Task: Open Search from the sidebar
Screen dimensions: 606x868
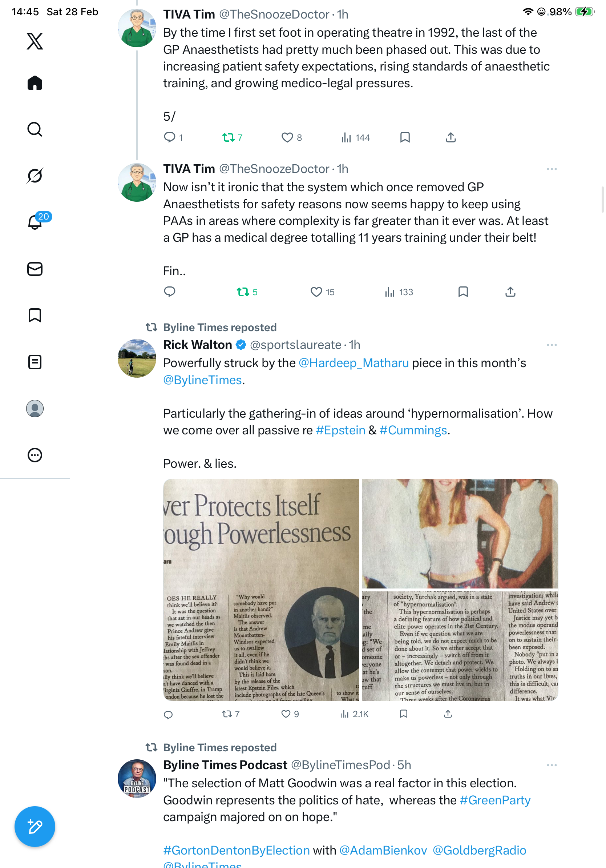Action: coord(35,129)
